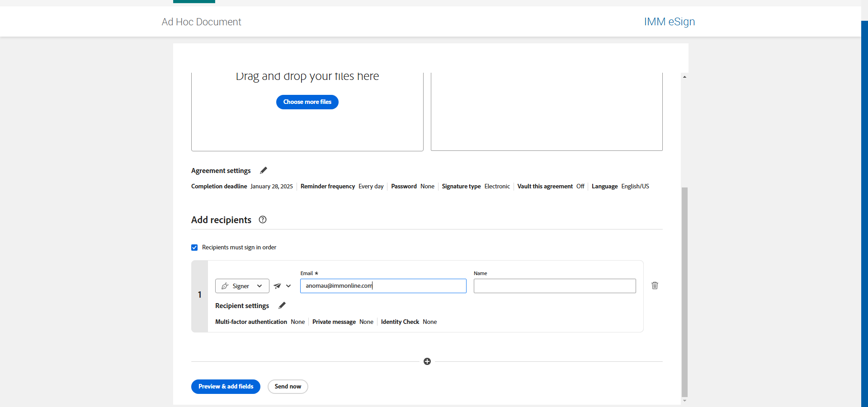Open Add recipients help icon

[263, 220]
